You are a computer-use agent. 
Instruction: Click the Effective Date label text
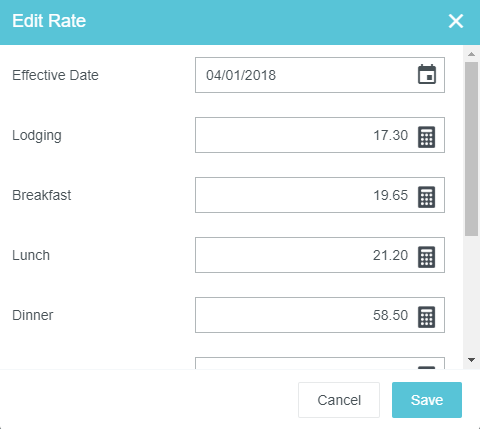point(55,75)
